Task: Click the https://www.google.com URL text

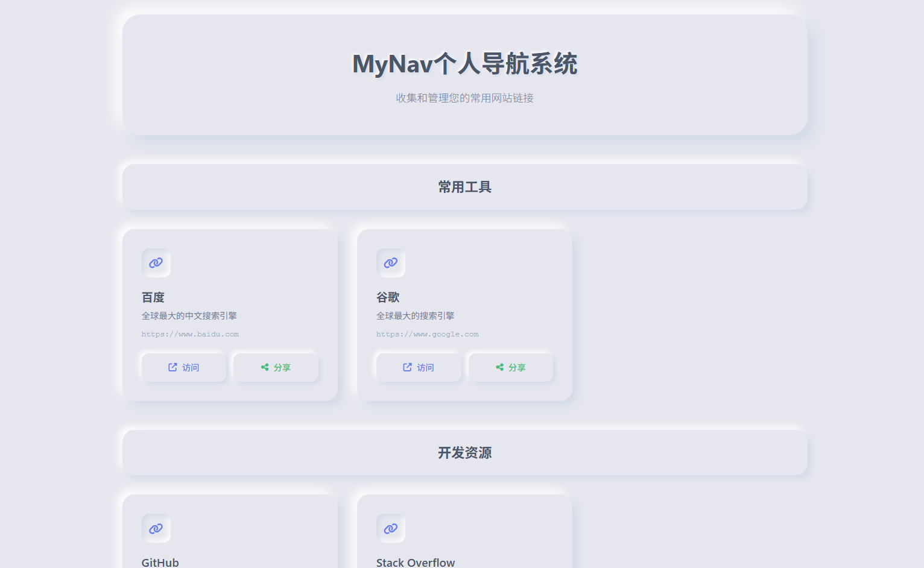Action: point(428,334)
